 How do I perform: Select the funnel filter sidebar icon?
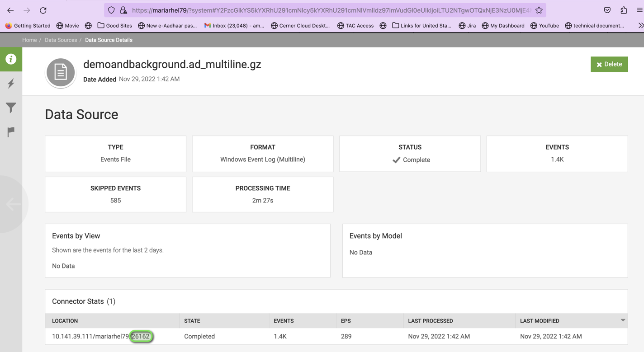tap(11, 108)
